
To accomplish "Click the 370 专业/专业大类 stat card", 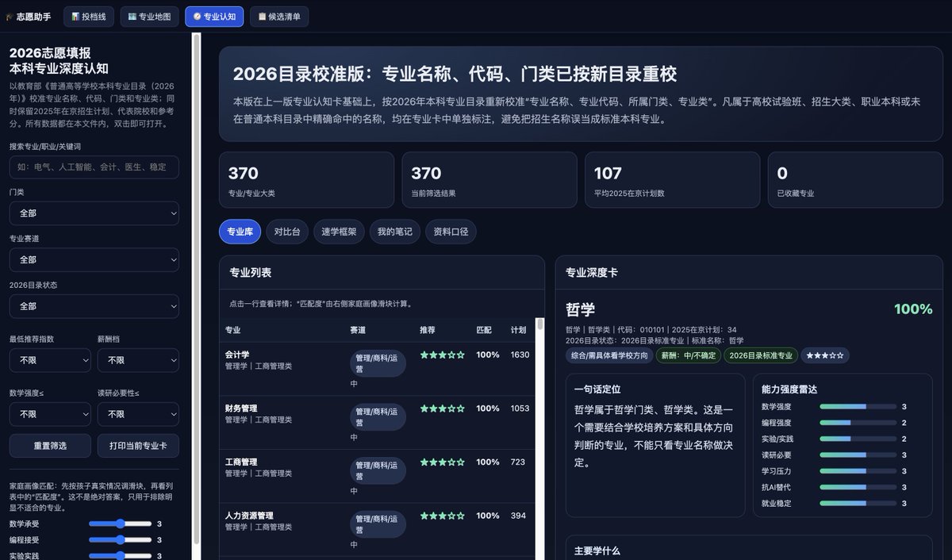I will 306,180.
